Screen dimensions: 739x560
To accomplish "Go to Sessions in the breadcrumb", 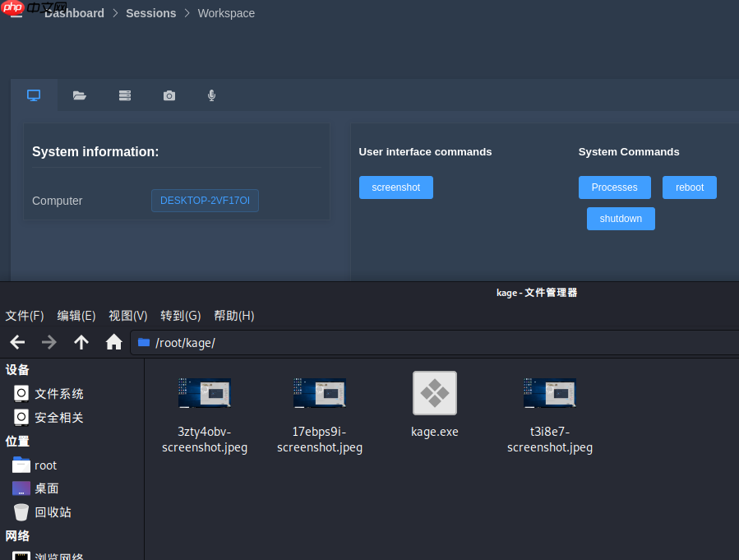I will (x=150, y=13).
